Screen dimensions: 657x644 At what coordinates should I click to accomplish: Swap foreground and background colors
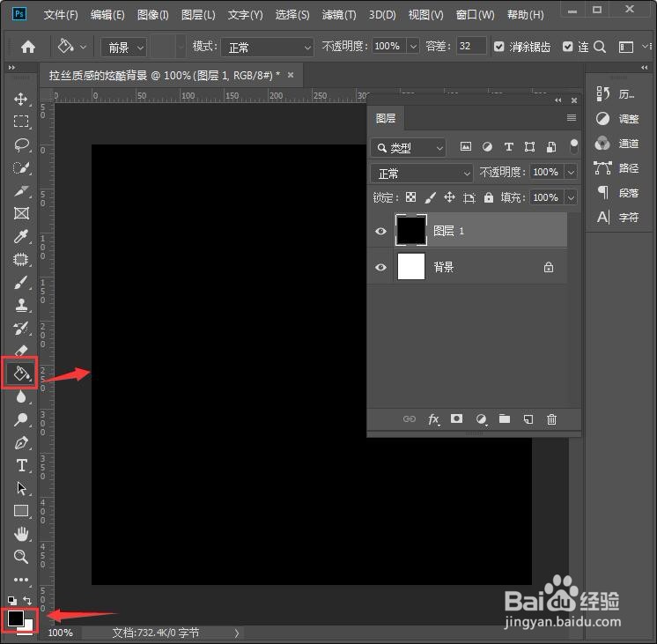pyautogui.click(x=27, y=600)
